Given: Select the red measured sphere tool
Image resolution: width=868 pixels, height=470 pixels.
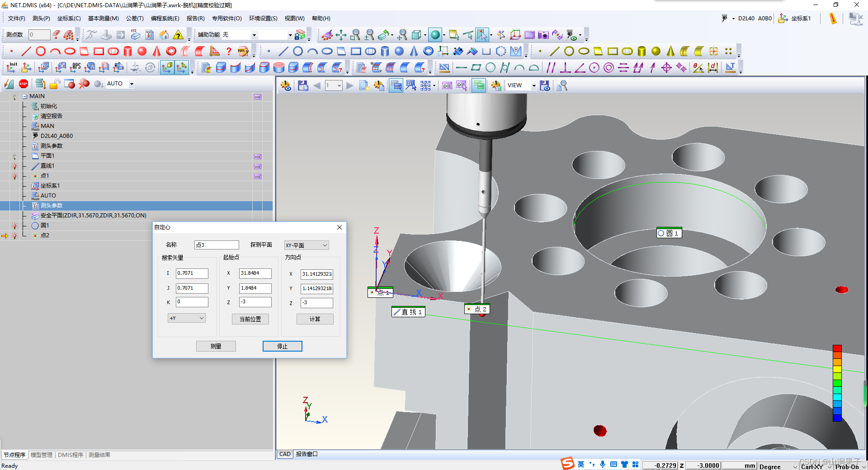Looking at the screenshot, I should pyautogui.click(x=142, y=51).
